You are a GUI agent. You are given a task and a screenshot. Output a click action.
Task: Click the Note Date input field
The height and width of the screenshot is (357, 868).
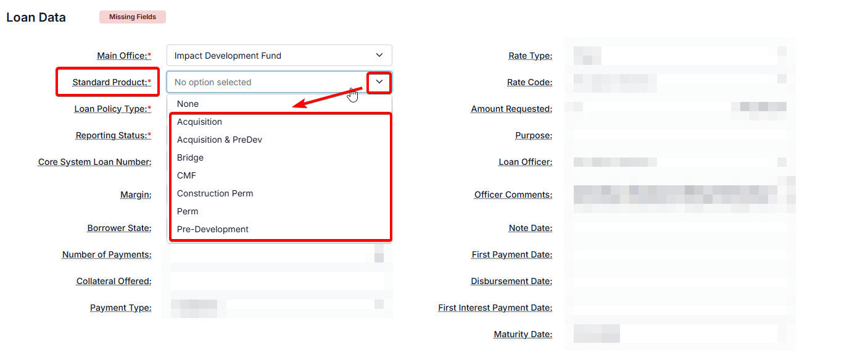(679, 228)
